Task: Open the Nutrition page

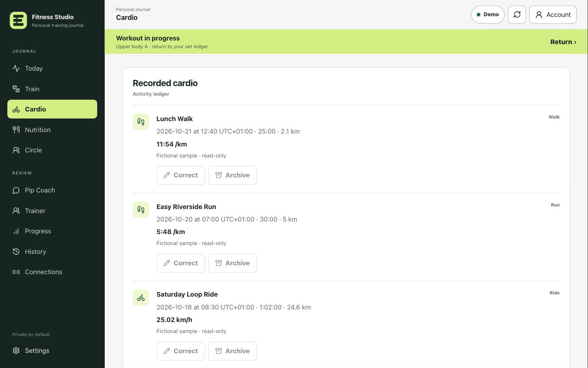Action: [52, 130]
